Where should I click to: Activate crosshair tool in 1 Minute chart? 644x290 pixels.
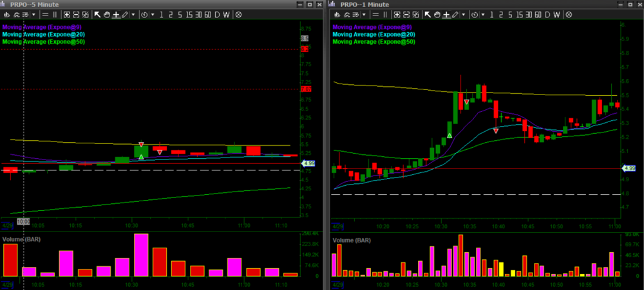[x=445, y=14]
